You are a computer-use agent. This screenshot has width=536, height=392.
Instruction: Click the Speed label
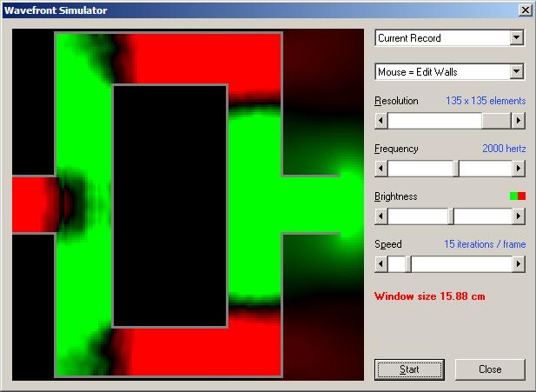point(388,244)
